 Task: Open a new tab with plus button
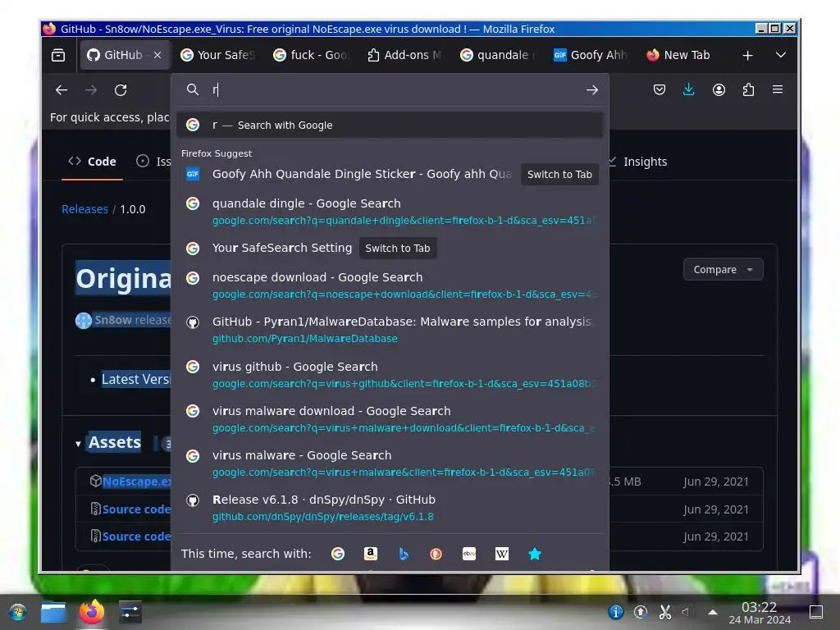point(747,55)
